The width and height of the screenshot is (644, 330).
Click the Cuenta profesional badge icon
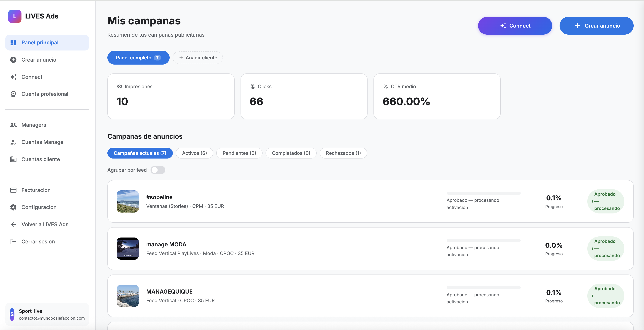point(13,94)
